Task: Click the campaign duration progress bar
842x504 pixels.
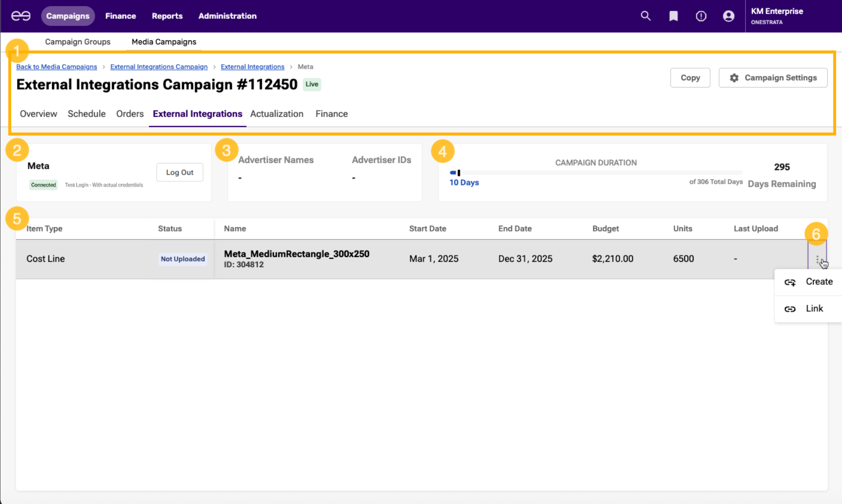Action: [595, 173]
